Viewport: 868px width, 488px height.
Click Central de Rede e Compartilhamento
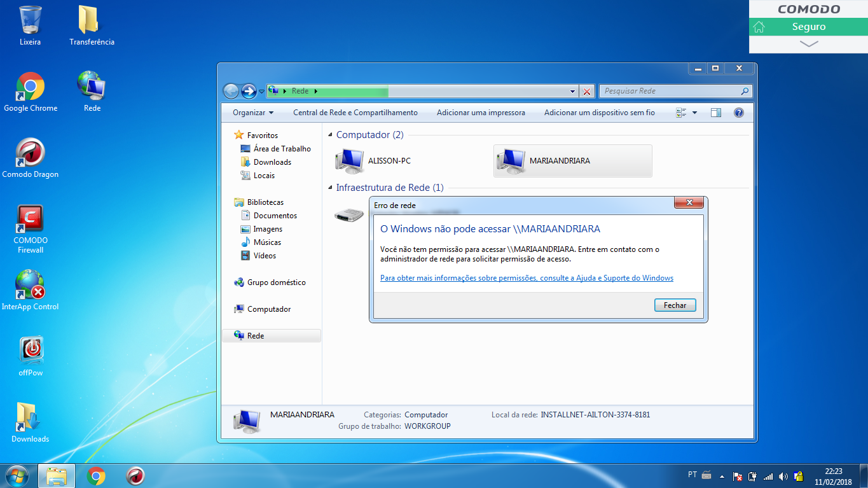(355, 113)
